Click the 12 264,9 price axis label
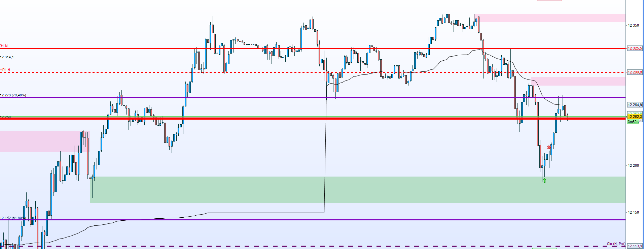Image resolution: width=644 pixels, height=249 pixels. [x=635, y=105]
